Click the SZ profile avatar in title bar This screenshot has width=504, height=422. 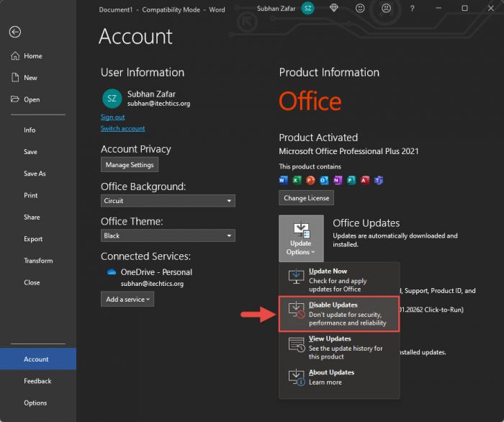tap(308, 9)
